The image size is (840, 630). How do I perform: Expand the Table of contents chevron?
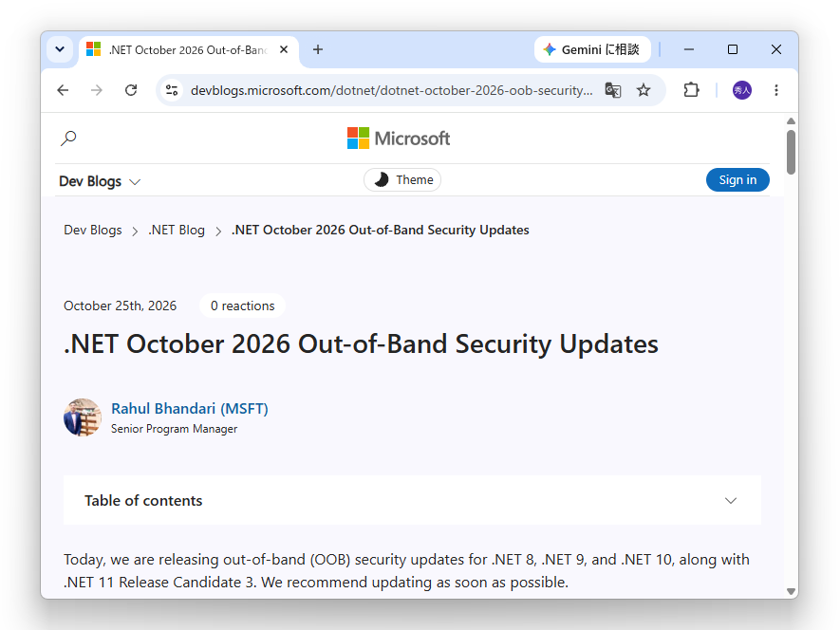[731, 500]
